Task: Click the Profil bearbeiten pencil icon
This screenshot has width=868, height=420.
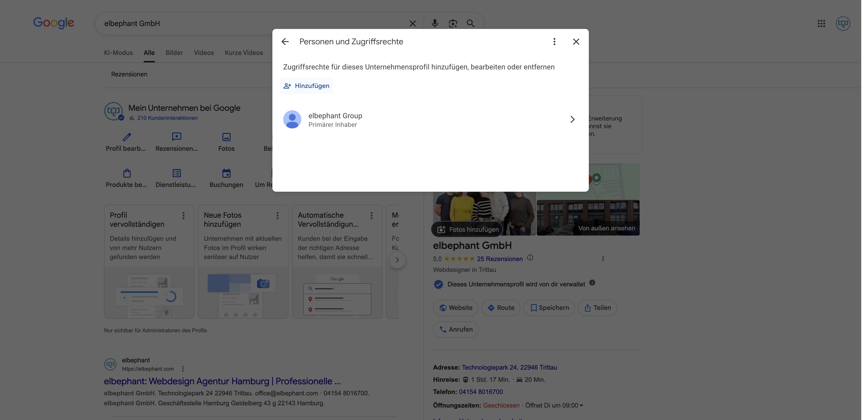Action: point(127,137)
